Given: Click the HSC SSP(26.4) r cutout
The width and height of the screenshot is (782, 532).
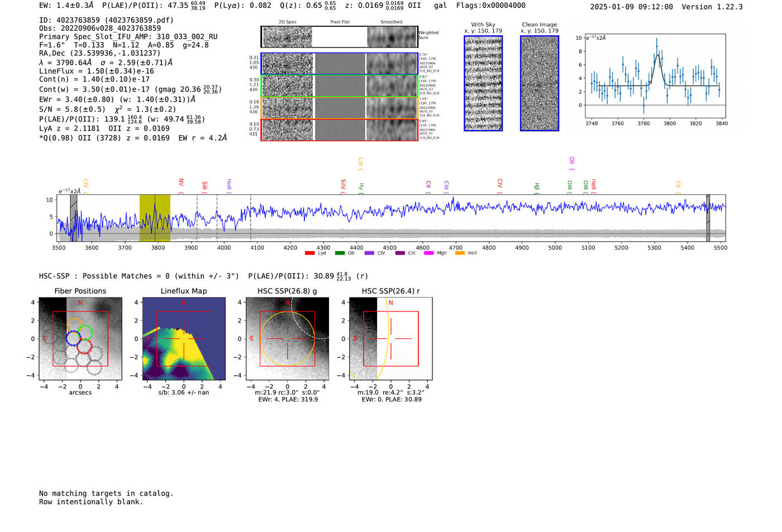Looking at the screenshot, I should [x=390, y=339].
